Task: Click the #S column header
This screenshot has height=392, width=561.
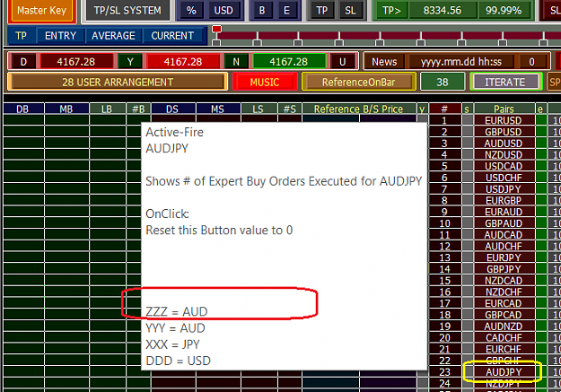Action: (x=290, y=109)
